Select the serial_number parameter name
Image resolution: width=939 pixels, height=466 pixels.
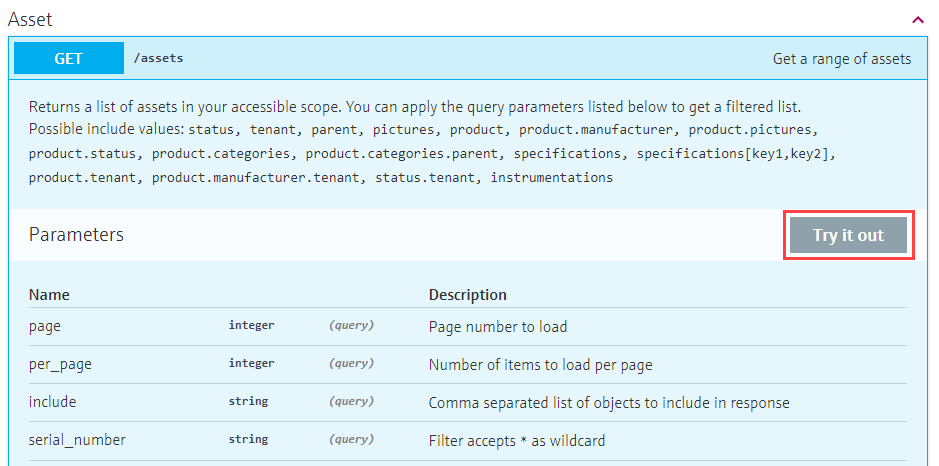(77, 440)
